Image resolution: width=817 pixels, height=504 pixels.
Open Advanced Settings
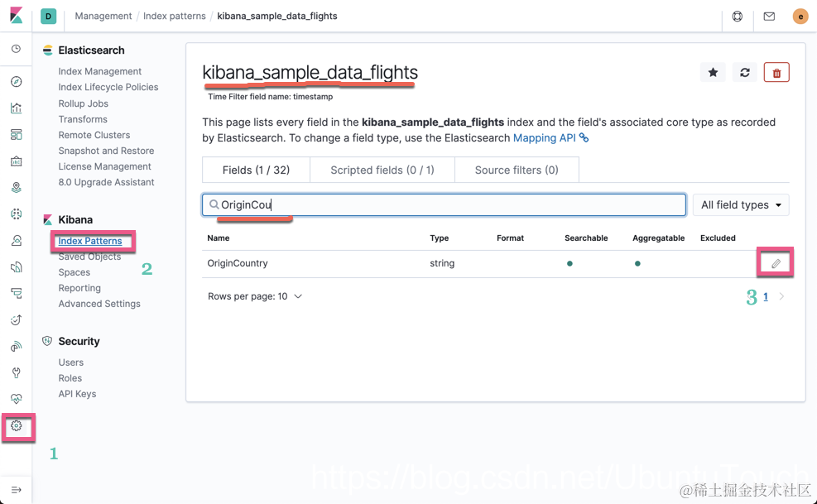click(99, 304)
